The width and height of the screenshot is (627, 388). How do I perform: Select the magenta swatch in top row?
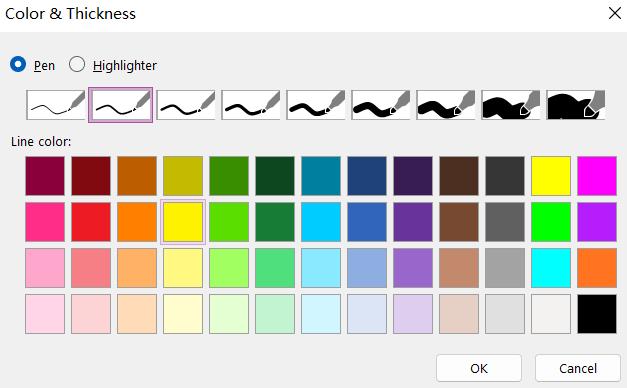click(x=597, y=176)
